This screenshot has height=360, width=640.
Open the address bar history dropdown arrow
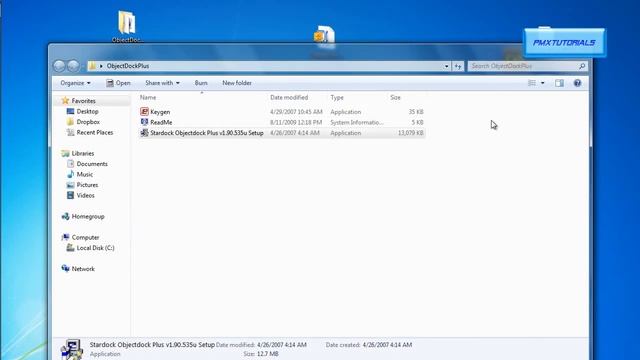click(x=447, y=66)
